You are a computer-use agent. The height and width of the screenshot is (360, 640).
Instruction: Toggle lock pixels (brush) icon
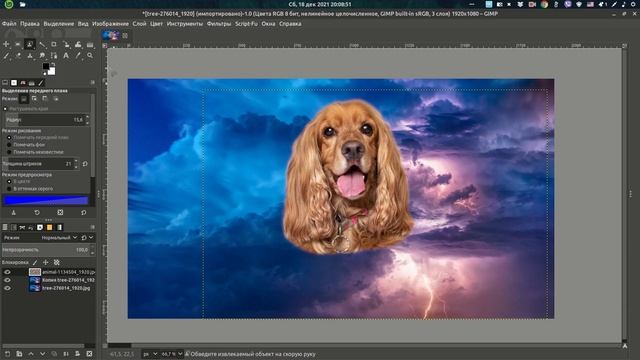35,262
